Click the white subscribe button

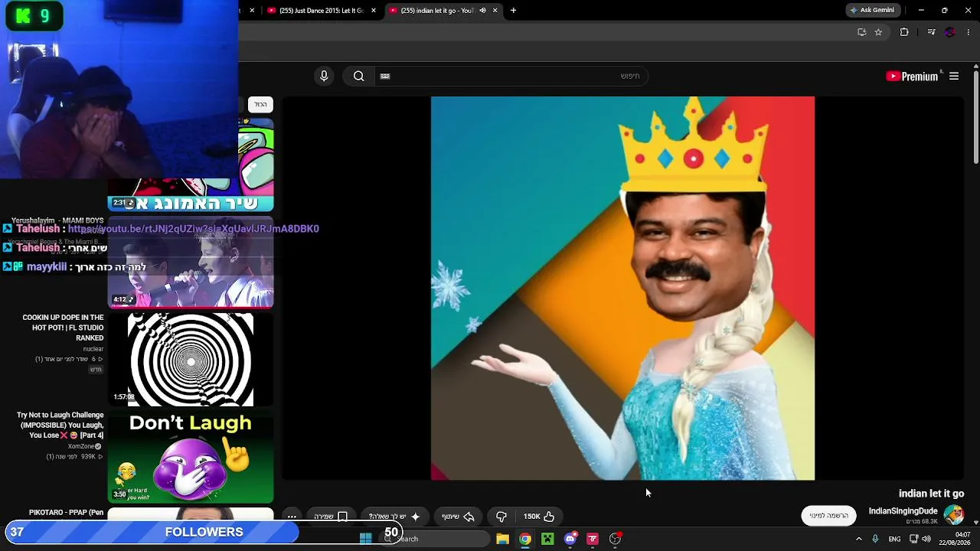[828, 516]
